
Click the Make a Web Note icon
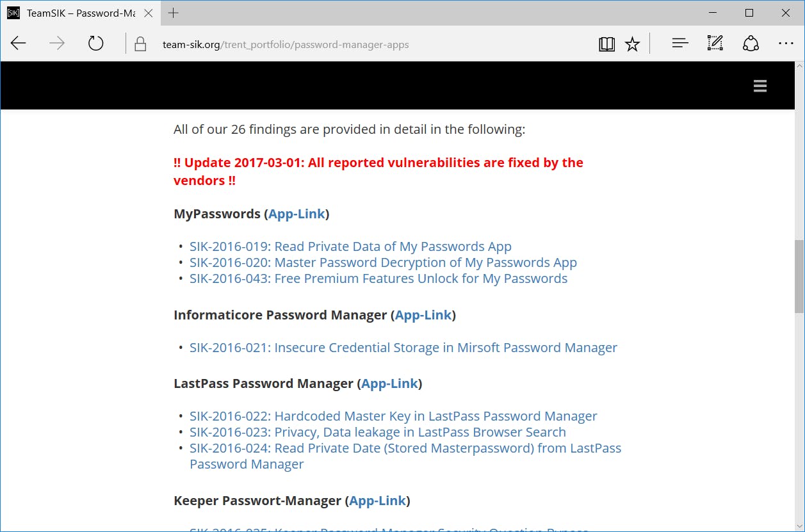715,44
